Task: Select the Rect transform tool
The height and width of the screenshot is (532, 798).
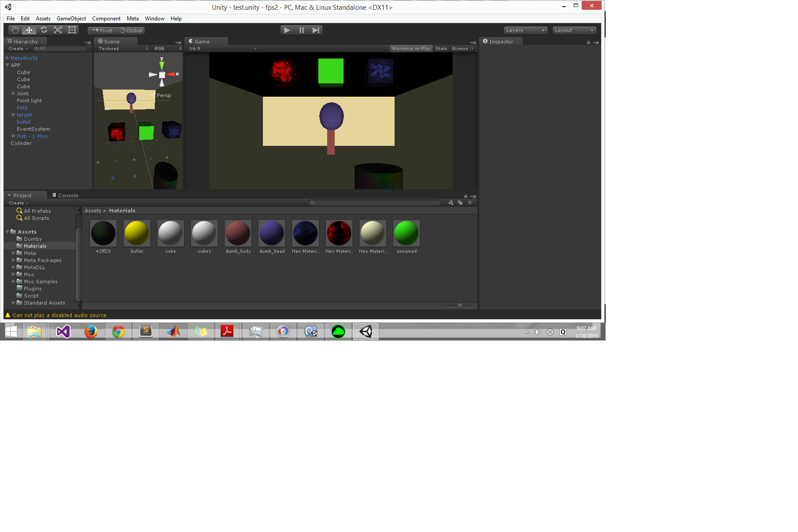Action: [72, 30]
